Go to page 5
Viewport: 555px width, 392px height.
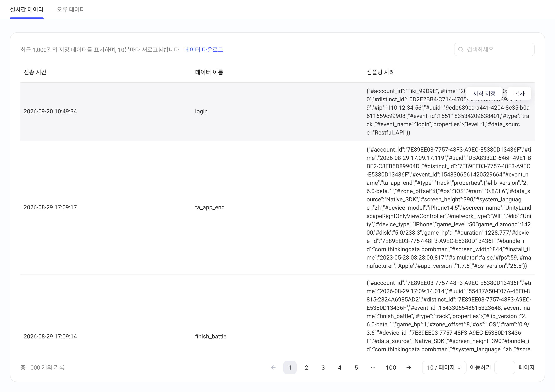(356, 367)
